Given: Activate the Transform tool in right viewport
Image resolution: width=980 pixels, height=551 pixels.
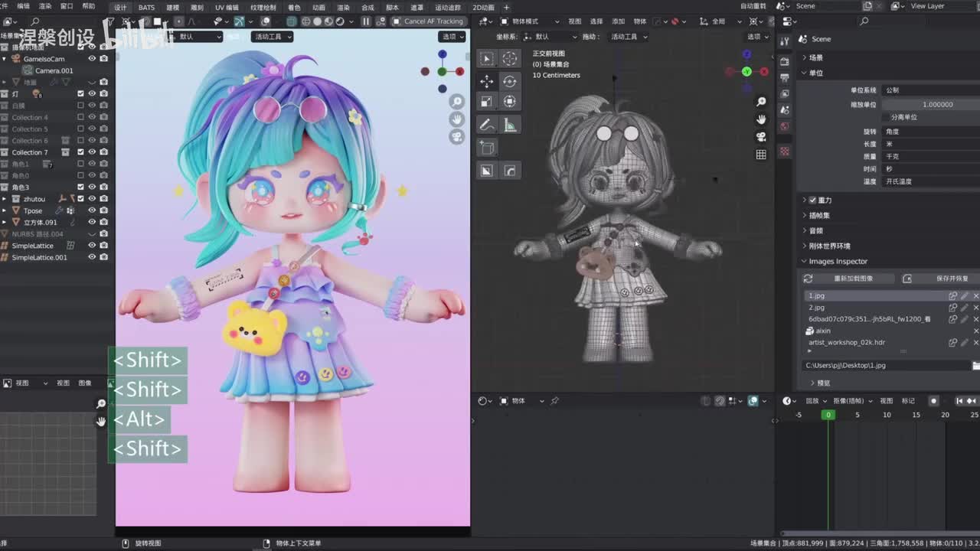Looking at the screenshot, I should pyautogui.click(x=509, y=102).
